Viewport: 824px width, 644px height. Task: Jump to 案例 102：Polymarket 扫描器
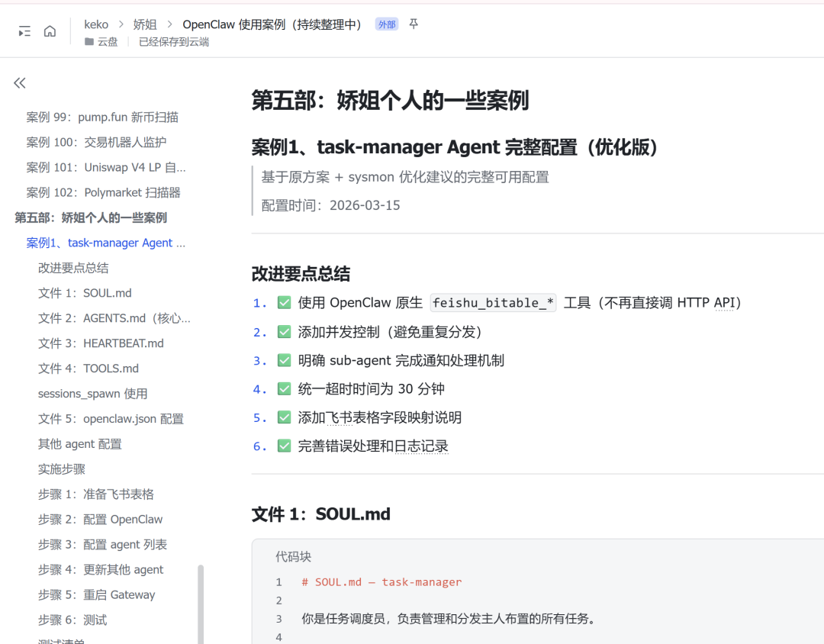click(103, 192)
